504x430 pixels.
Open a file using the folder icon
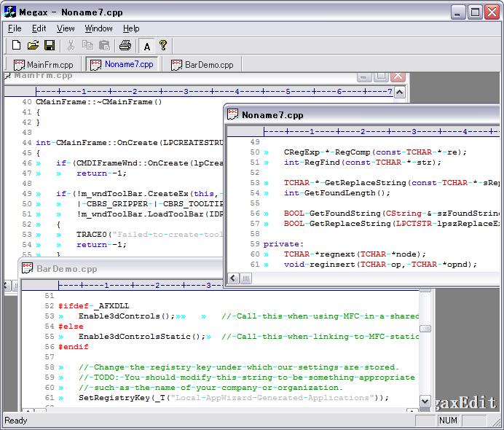point(33,45)
